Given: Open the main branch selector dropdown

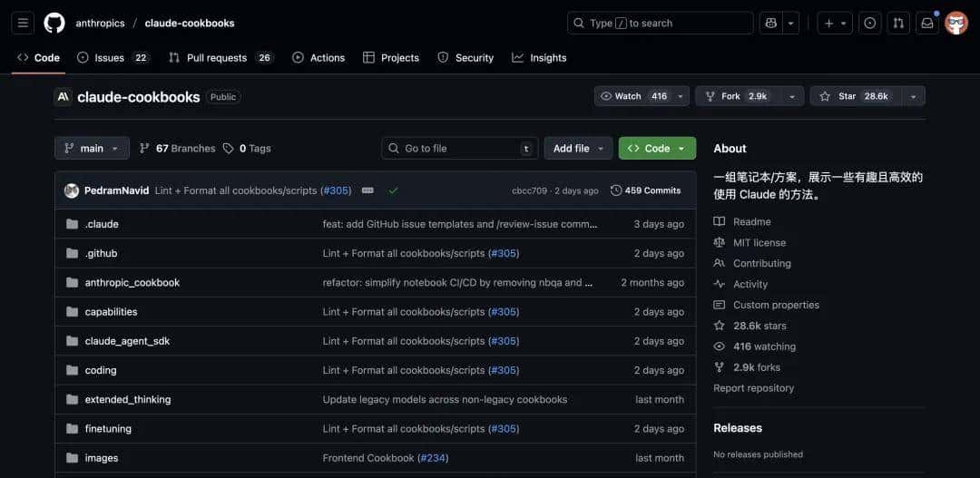Looking at the screenshot, I should pos(92,148).
